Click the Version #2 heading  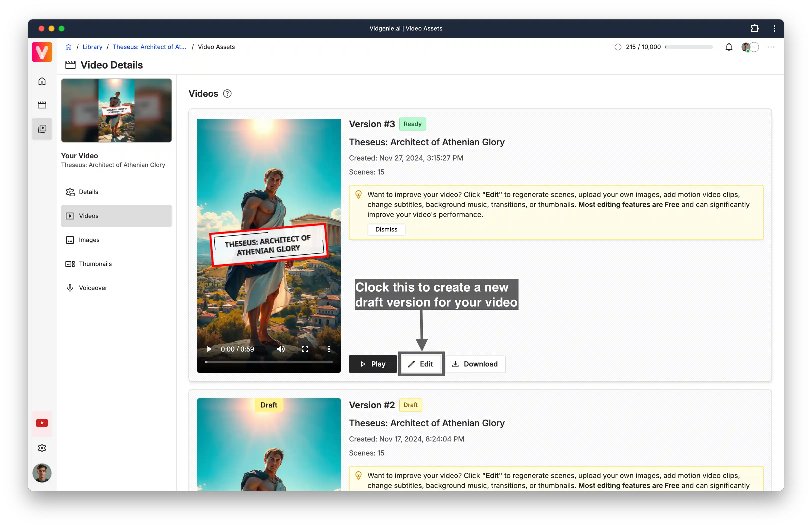point(372,405)
